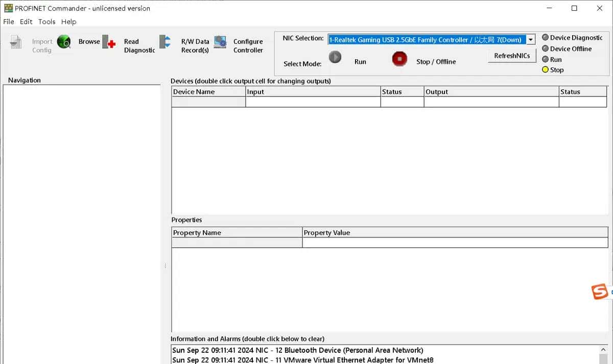The width and height of the screenshot is (613, 364).
Task: Click the Property Value column header
Action: 327,233
